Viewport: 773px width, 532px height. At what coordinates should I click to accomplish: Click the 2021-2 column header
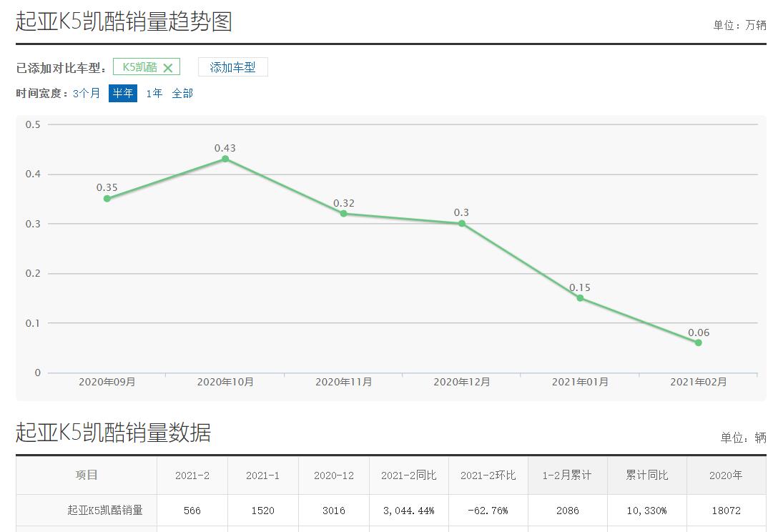tap(192, 476)
